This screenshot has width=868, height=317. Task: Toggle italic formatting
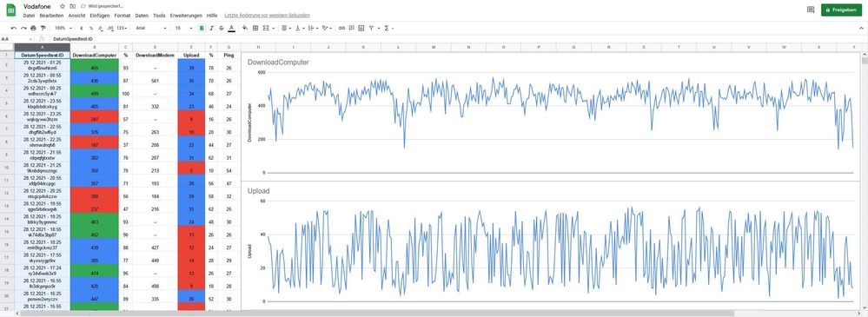(211, 28)
